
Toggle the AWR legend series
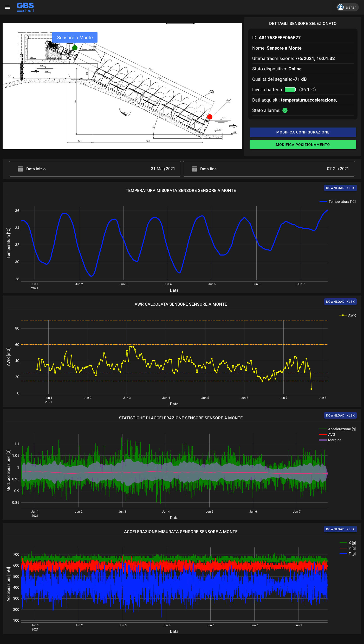coord(347,315)
